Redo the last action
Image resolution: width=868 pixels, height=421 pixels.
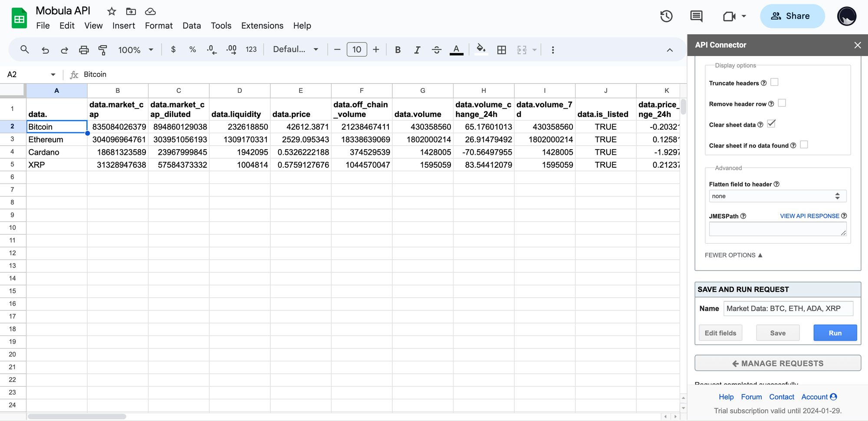[64, 50]
